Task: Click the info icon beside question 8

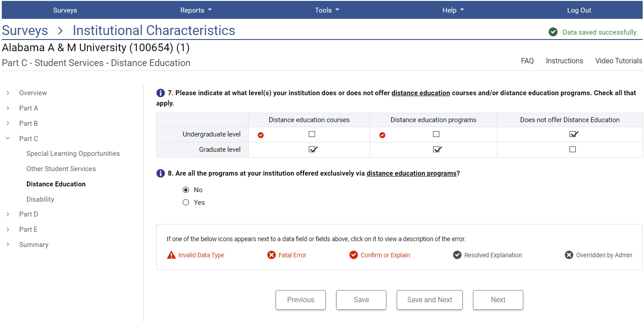Action: pos(160,173)
